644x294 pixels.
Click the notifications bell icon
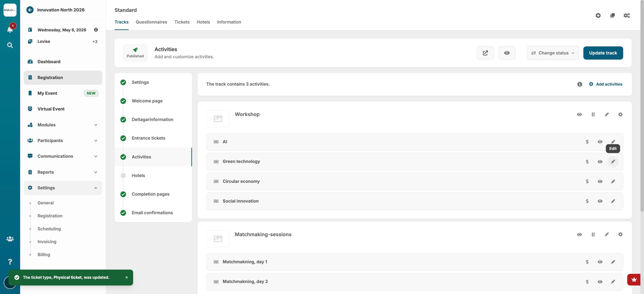(10, 29)
